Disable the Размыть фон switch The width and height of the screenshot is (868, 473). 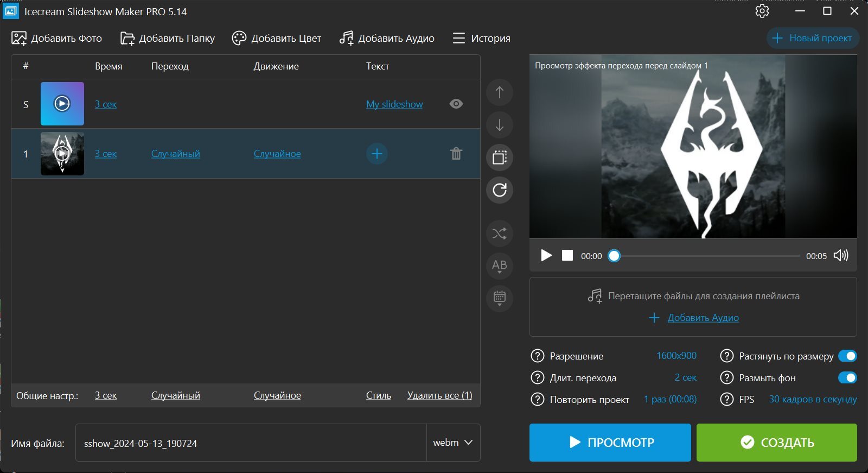click(847, 377)
